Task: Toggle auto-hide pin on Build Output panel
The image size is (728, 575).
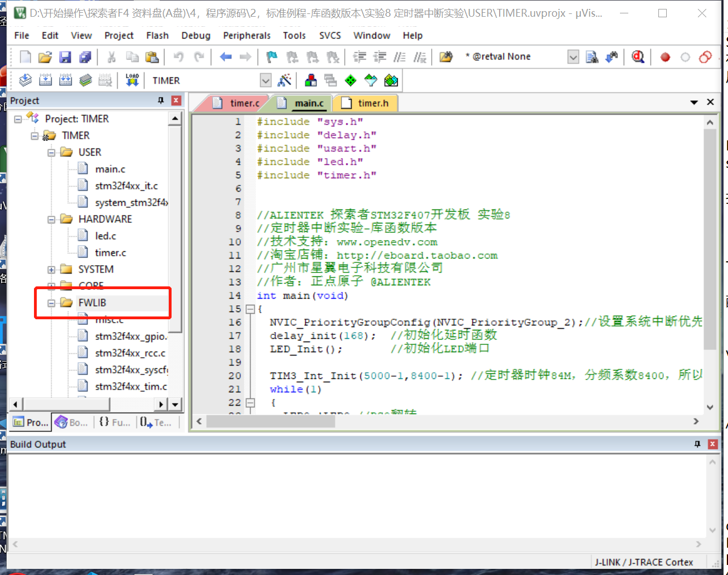Action: (697, 444)
